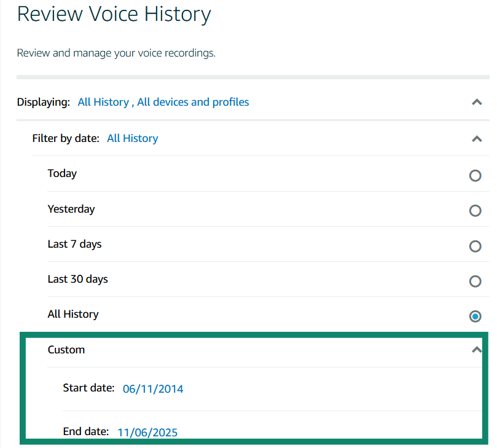Click the Custom option label

[x=66, y=350]
